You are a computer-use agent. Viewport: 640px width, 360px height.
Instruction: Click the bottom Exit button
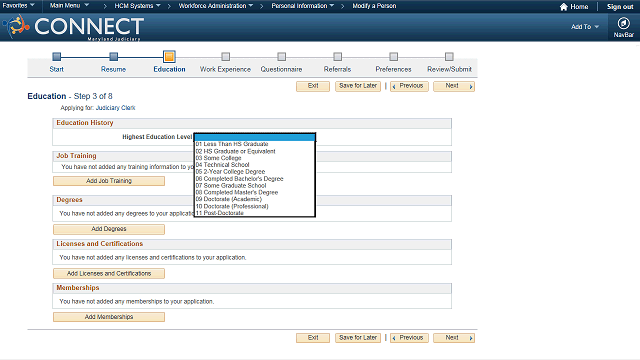[x=313, y=338]
